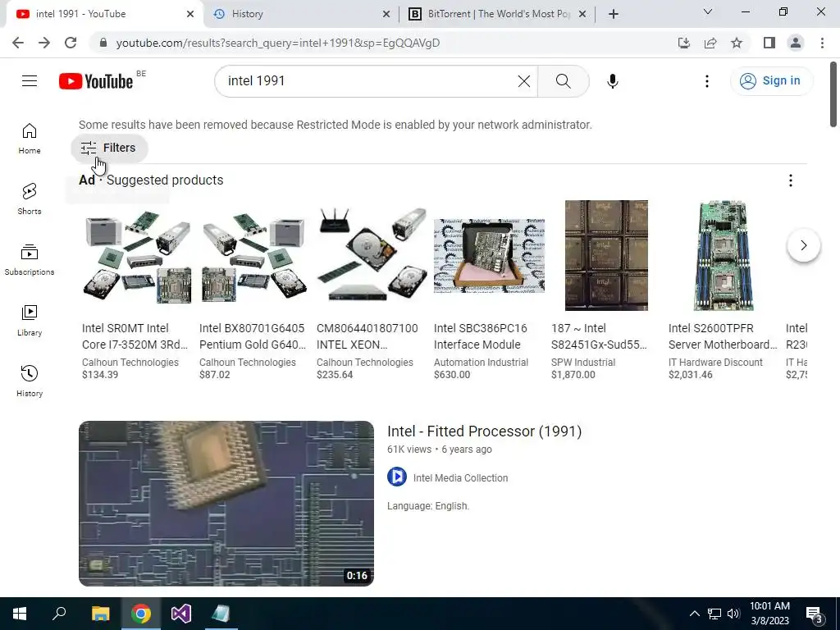Screen dimensions: 840x630
Task: Open the YouTube hamburger guide menu
Action: click(x=30, y=81)
